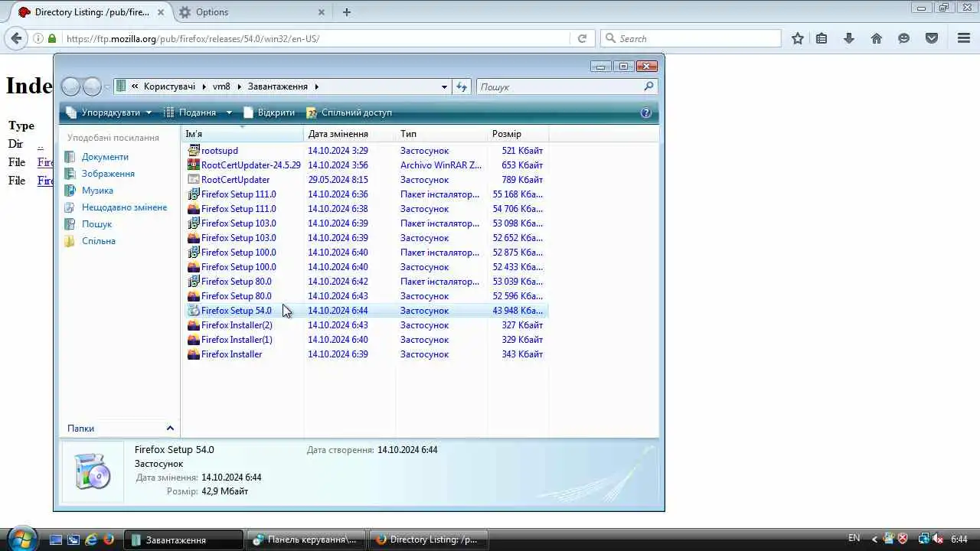Screen dimensions: 980x551
Task: Click the volume muted tray icon
Action: (939, 539)
